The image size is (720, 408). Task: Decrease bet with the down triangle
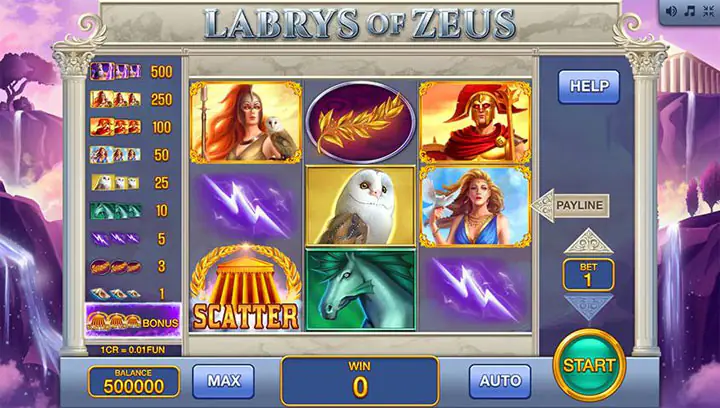[x=588, y=306]
